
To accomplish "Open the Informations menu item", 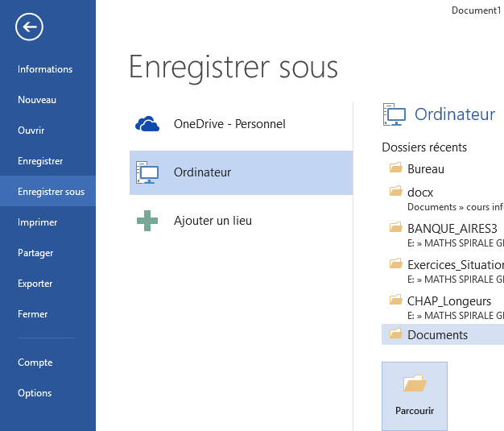I will 45,69.
